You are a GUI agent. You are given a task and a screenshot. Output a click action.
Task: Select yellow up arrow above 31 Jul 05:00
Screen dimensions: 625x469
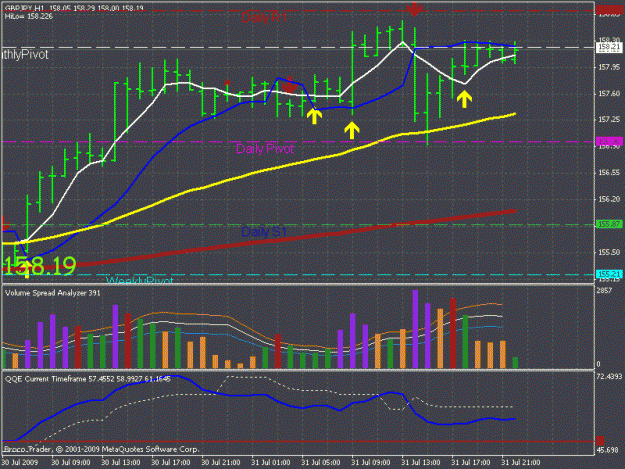[x=314, y=116]
